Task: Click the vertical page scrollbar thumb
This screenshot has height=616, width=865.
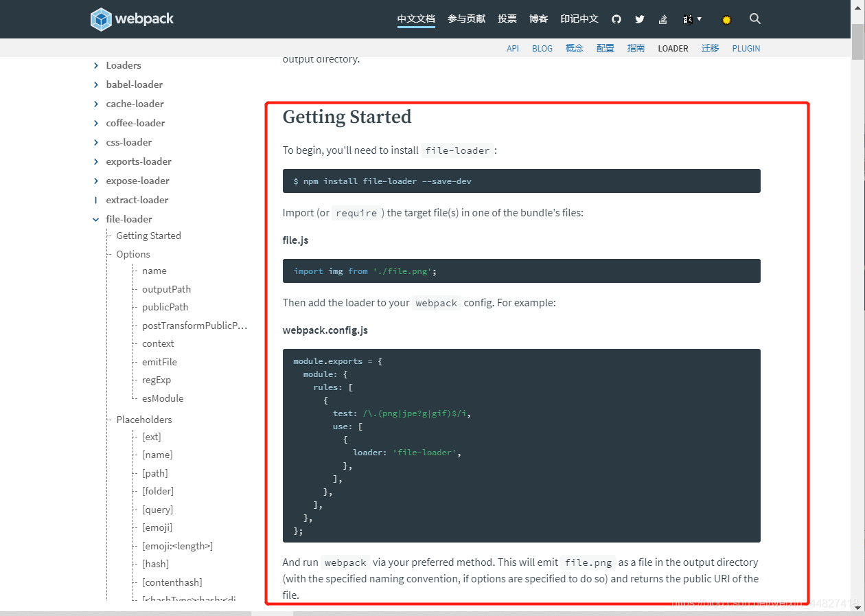Action: (x=857, y=43)
